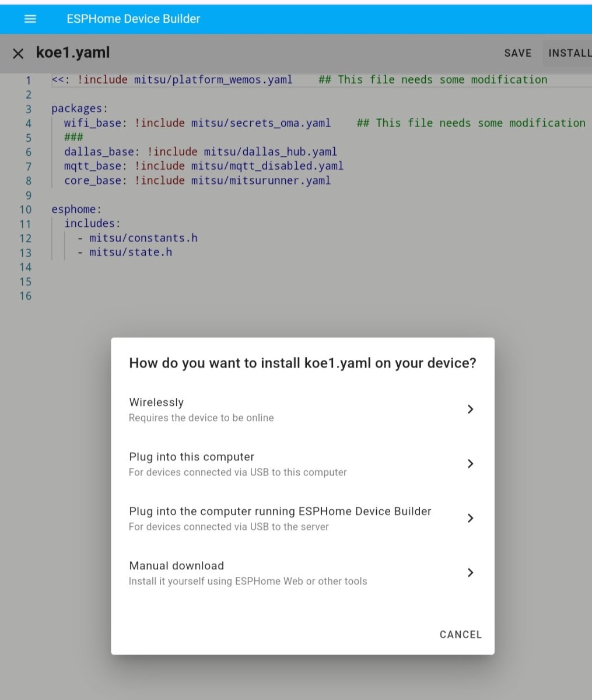Click the wifi_base secrets_oma.yaml line
Image resolution: width=592 pixels, height=700 pixels.
pyautogui.click(x=198, y=123)
